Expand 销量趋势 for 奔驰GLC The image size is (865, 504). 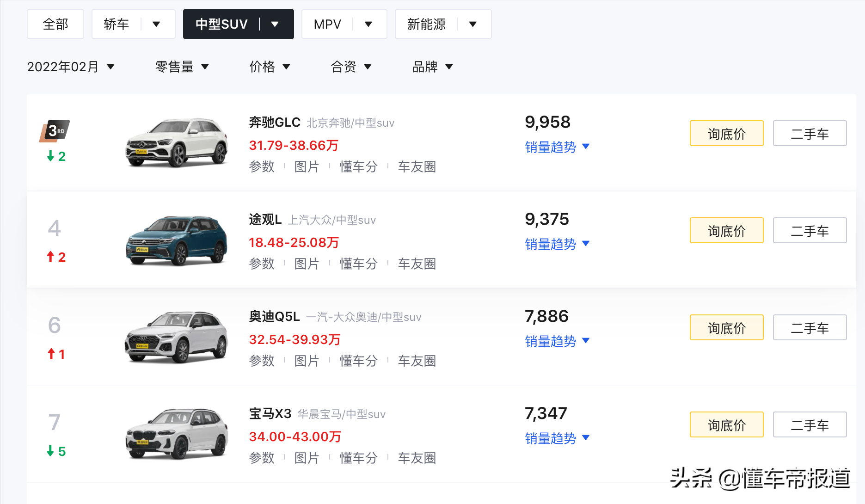557,147
